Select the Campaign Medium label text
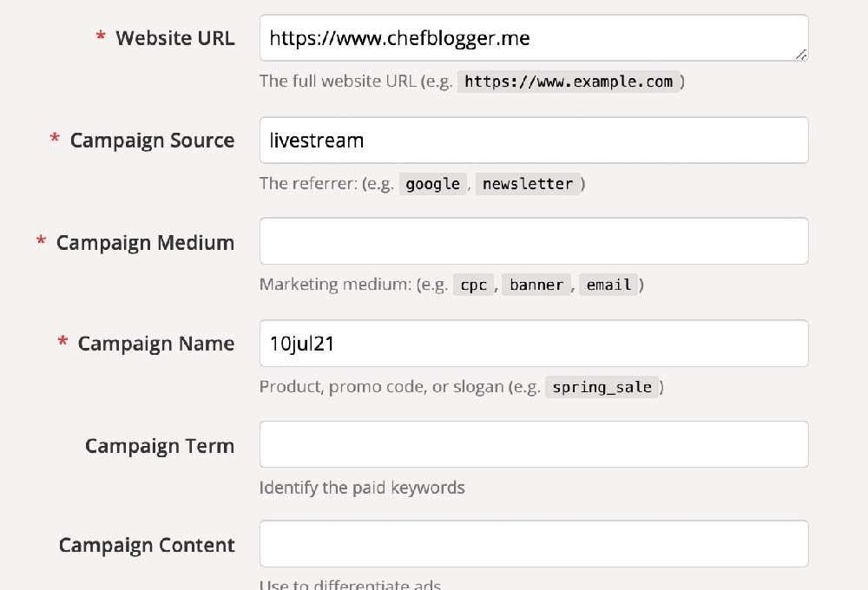 click(x=145, y=243)
